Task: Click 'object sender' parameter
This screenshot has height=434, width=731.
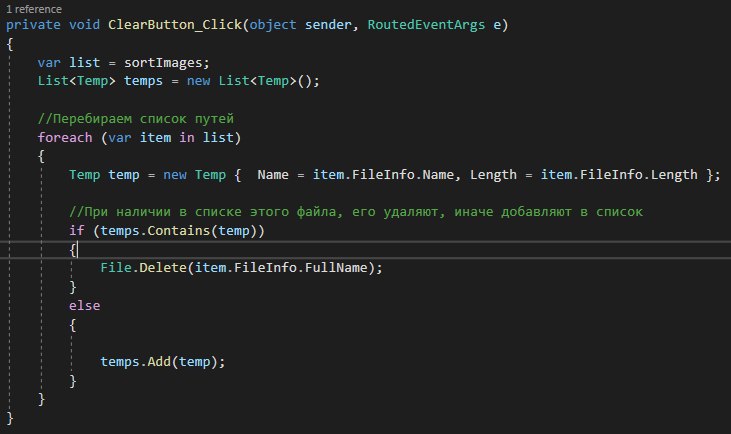Action: click(300, 25)
